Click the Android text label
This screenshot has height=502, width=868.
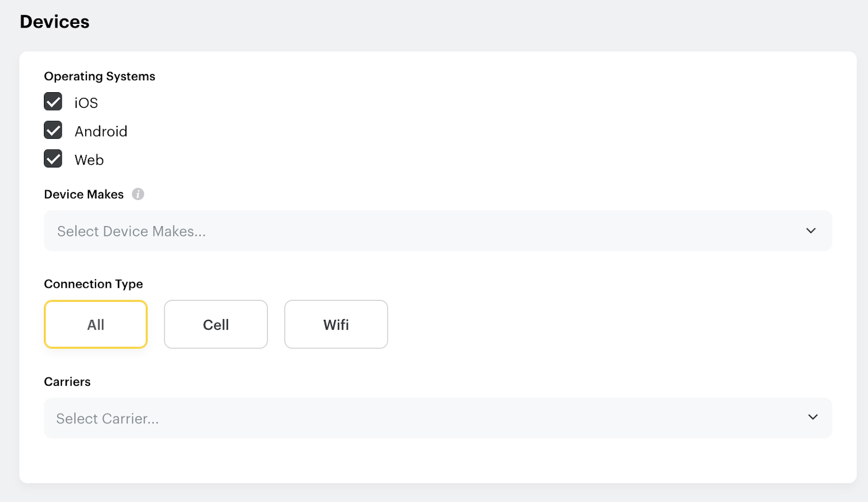(101, 131)
